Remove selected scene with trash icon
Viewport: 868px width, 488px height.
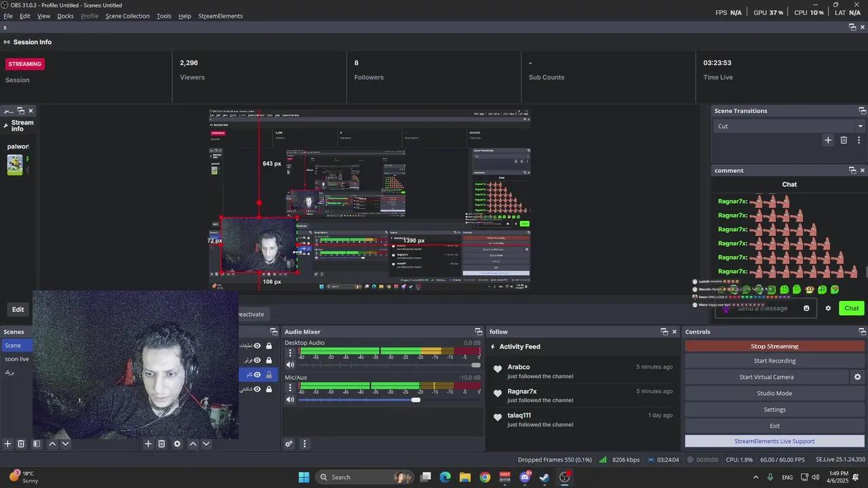point(21,444)
